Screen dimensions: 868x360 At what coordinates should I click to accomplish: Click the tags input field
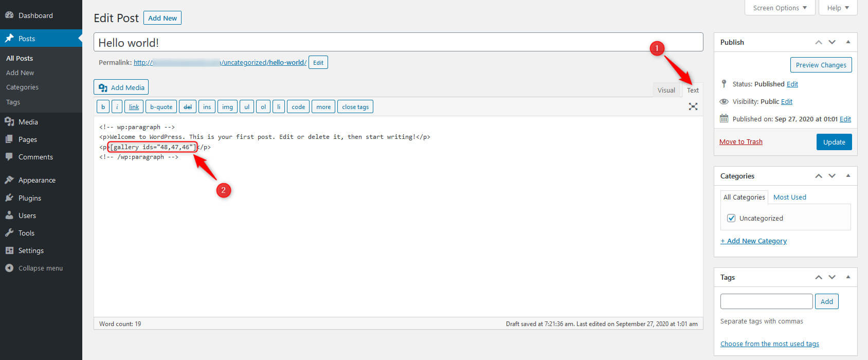[766, 301]
